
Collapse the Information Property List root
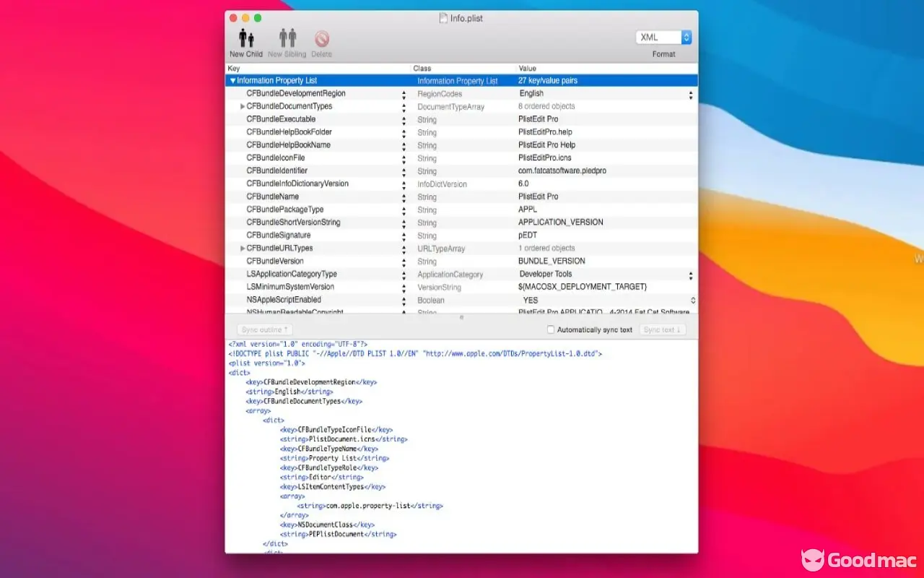[x=232, y=81]
